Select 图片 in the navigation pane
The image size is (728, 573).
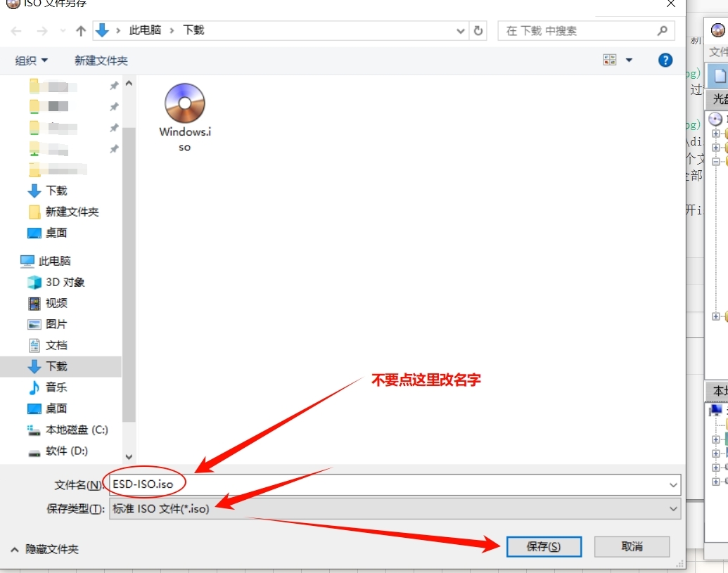56,324
